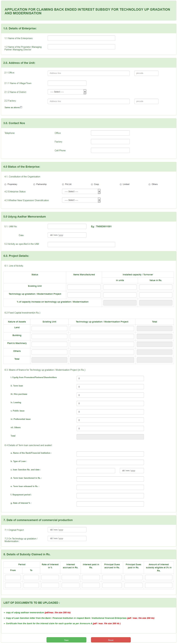Screen dimensions: 178x644
Task: Expand the Enterprise Status dropdown
Action: [81, 191]
